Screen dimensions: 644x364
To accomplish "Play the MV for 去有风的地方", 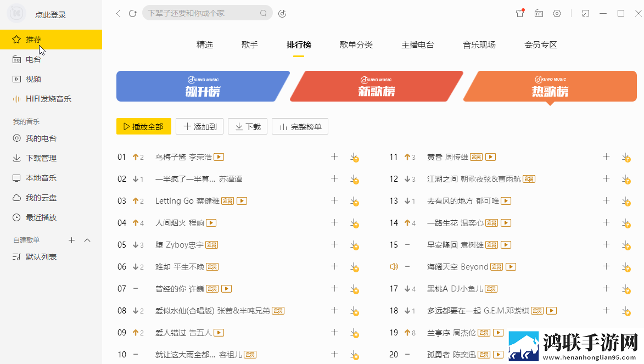I will 506,201.
